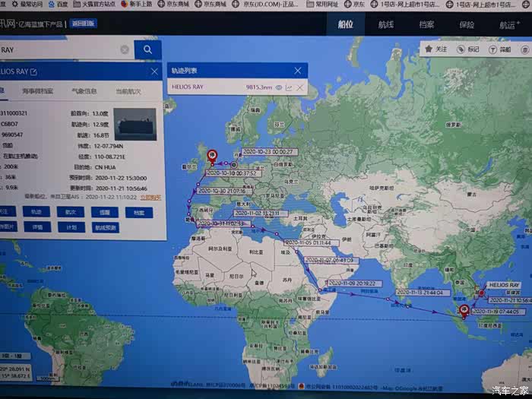Click the 2020-10-23 00:00:27 track timestamp

[x=270, y=152]
